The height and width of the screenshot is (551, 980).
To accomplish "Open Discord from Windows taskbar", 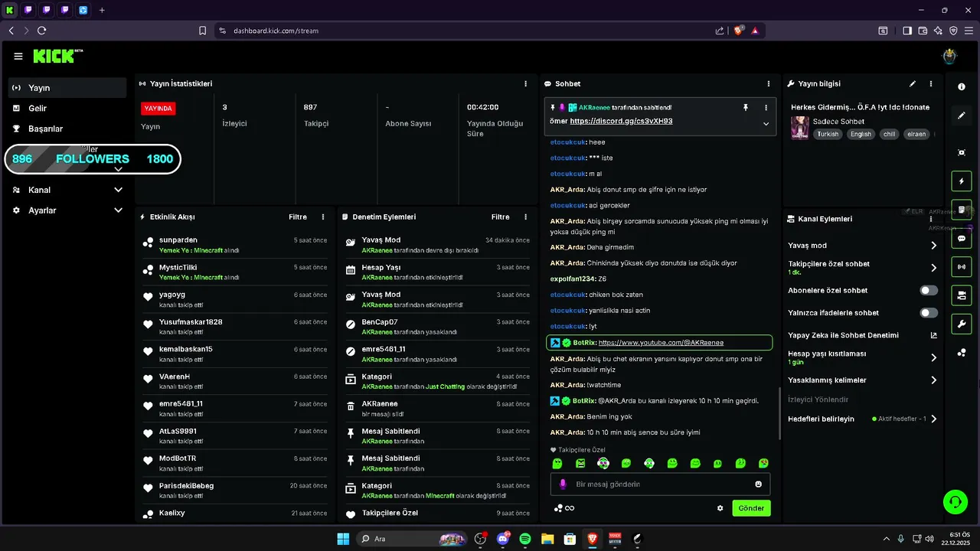I will click(503, 539).
